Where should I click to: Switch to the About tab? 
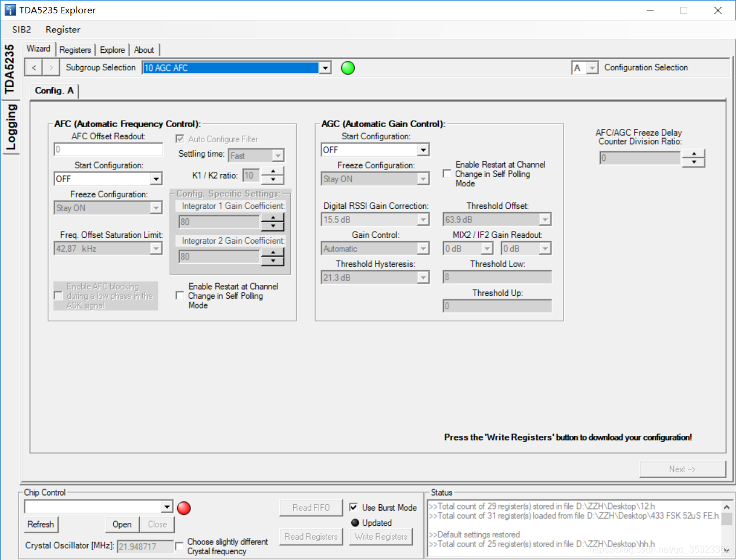pyautogui.click(x=144, y=50)
